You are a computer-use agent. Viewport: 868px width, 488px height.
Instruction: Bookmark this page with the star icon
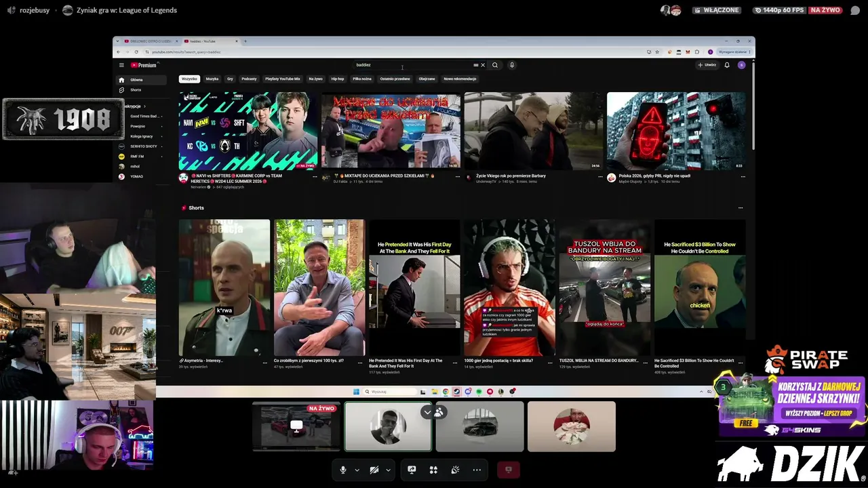coord(657,52)
